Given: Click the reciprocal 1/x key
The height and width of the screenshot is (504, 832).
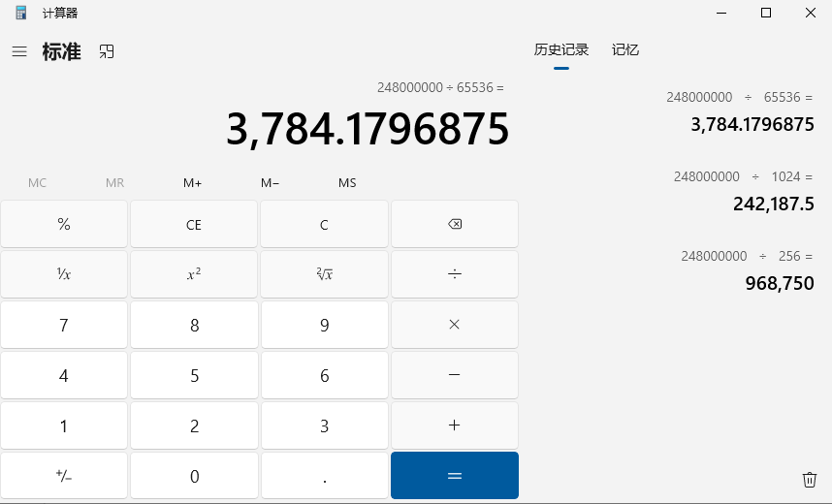Looking at the screenshot, I should click(64, 274).
